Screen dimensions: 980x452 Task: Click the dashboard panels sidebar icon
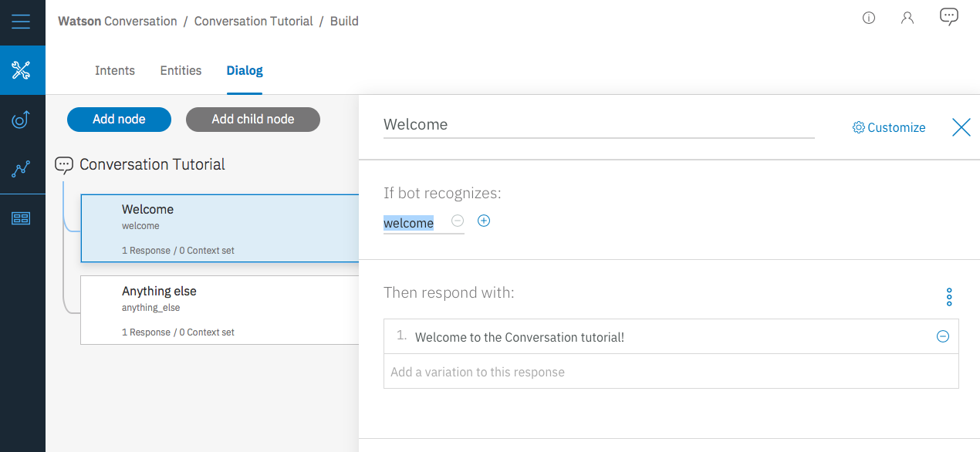tap(22, 218)
